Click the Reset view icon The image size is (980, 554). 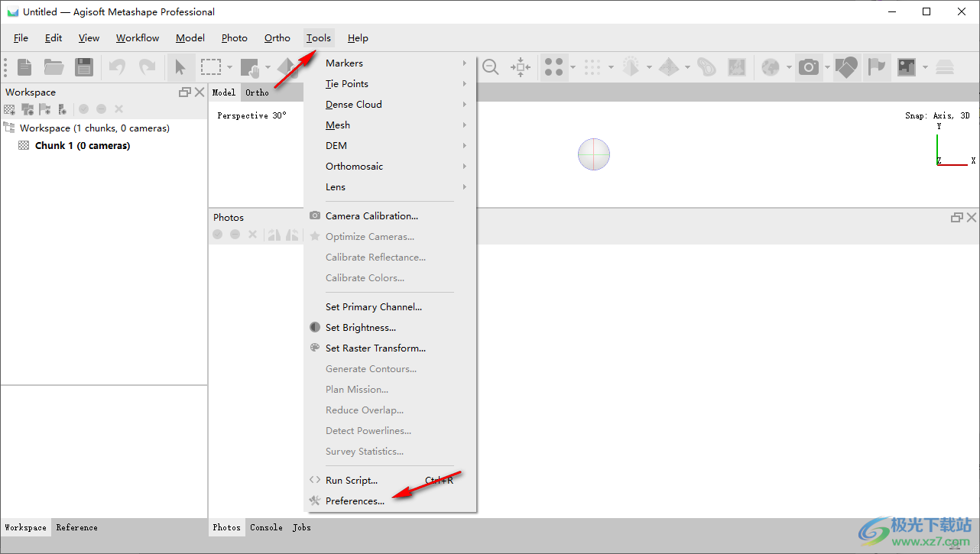pos(521,67)
